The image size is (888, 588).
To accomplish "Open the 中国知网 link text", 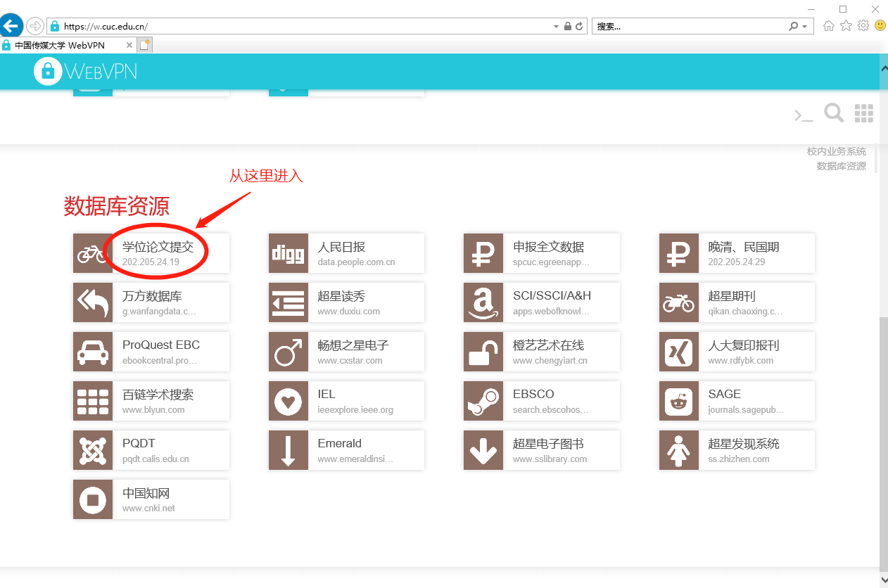I will point(146,493).
